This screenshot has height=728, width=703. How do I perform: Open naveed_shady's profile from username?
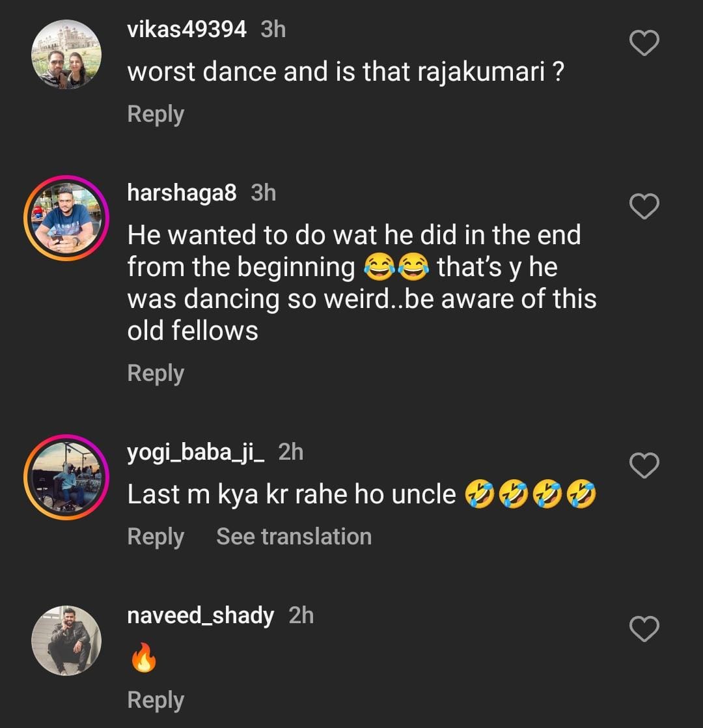[x=200, y=615]
